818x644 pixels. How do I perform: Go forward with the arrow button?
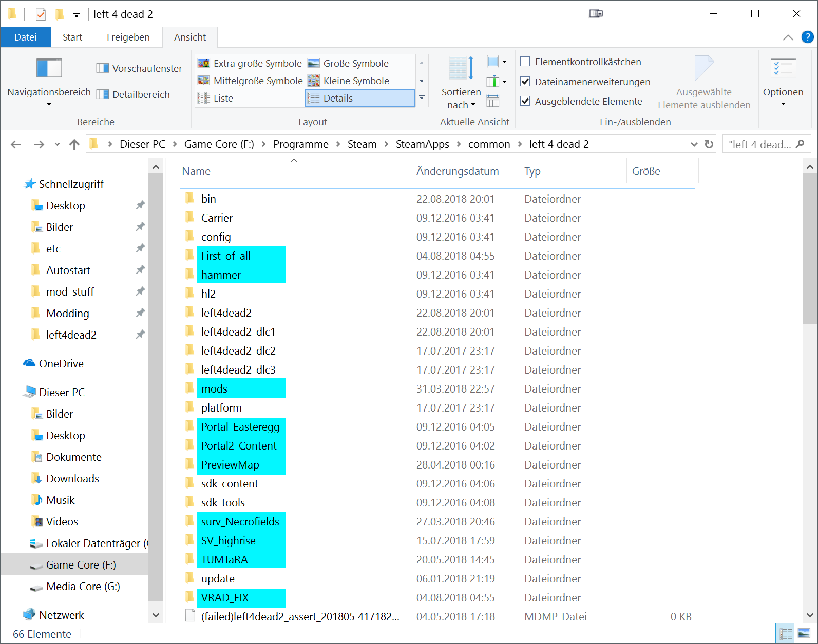[x=39, y=144]
